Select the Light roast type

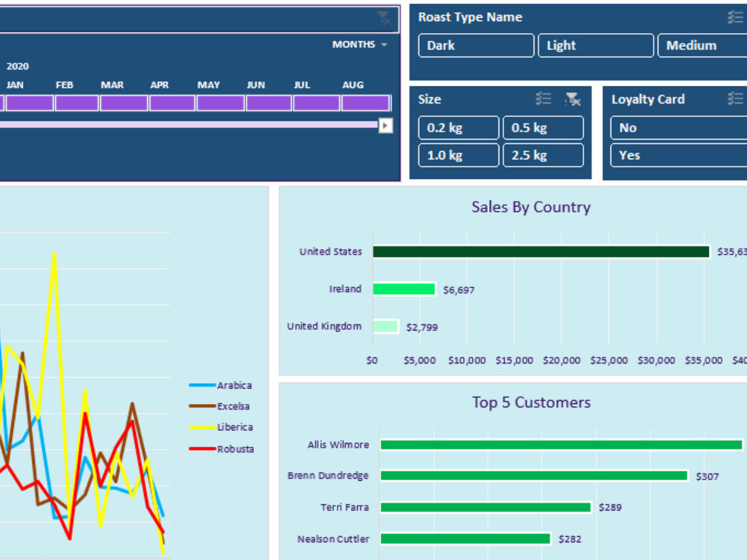[x=595, y=46]
